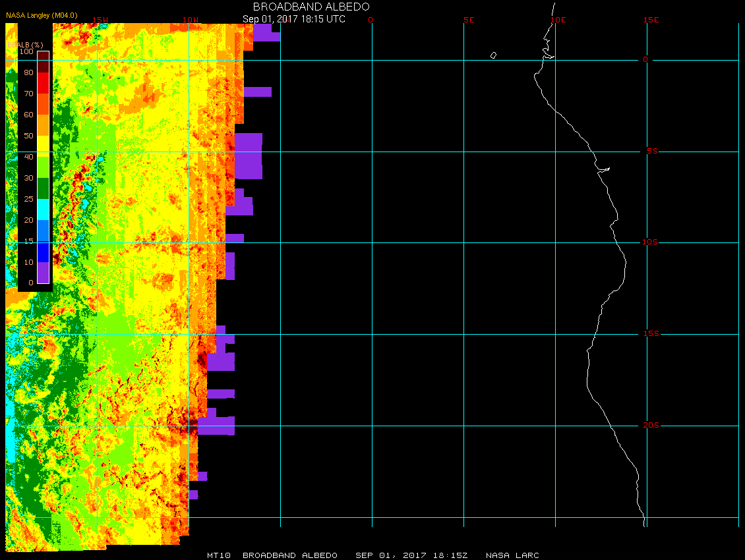Viewport: 745px width, 560px height.
Task: Click the 10S latitude label
Action: (x=650, y=242)
